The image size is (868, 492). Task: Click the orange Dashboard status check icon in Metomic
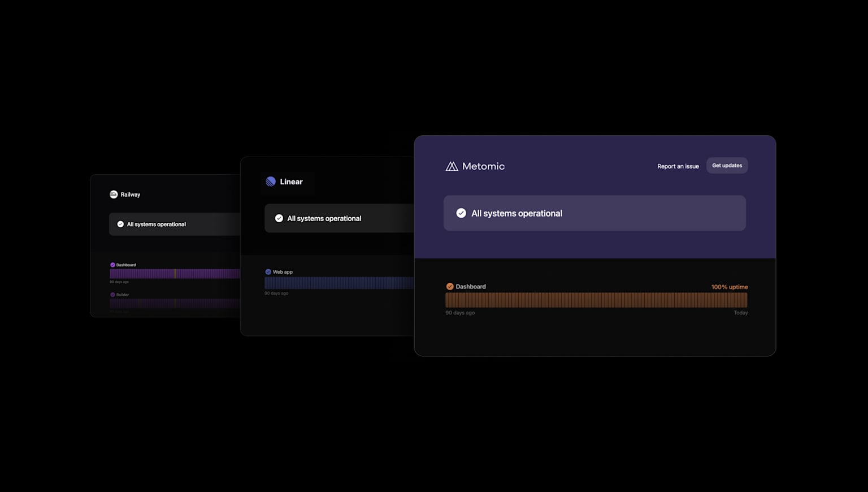point(450,287)
